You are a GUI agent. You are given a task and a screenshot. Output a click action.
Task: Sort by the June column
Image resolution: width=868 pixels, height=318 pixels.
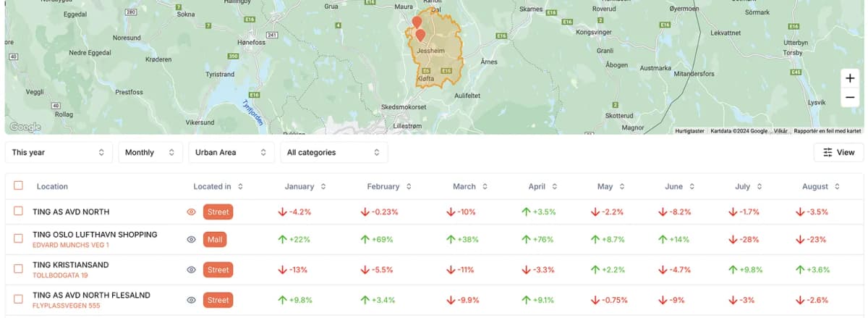pos(680,186)
